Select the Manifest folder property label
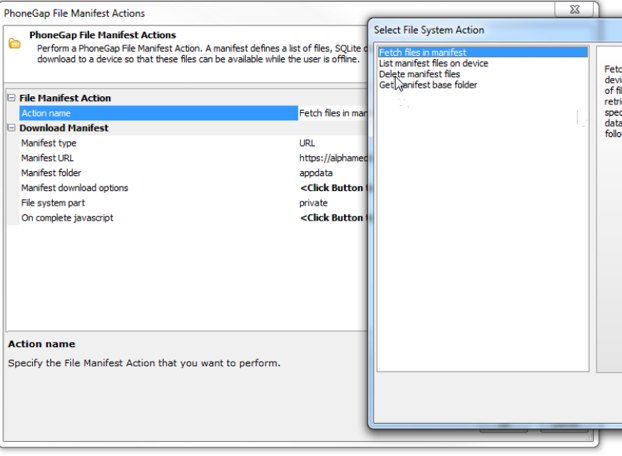 coord(53,173)
